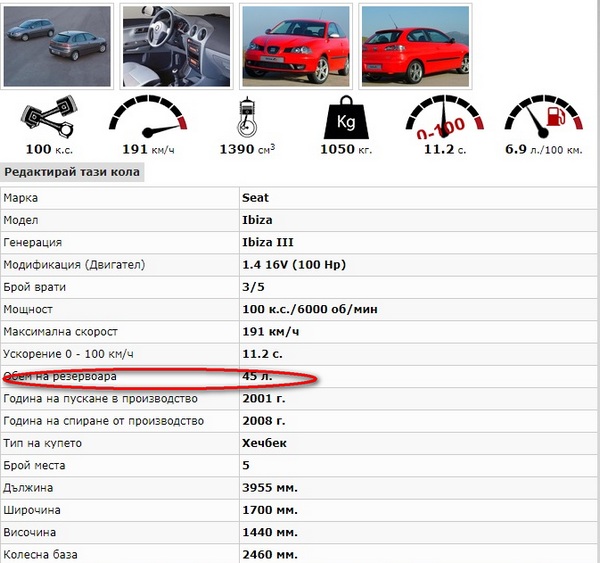Select the '1050 кг.' weight value
This screenshot has width=600, height=563.
tap(346, 149)
